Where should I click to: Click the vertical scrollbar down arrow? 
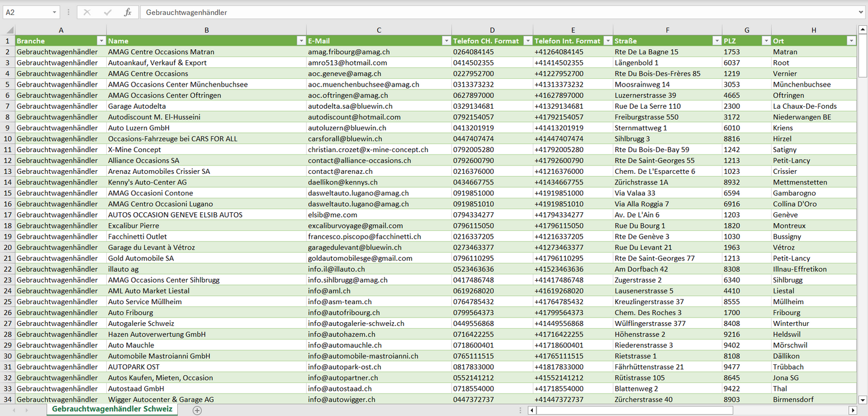(863, 399)
